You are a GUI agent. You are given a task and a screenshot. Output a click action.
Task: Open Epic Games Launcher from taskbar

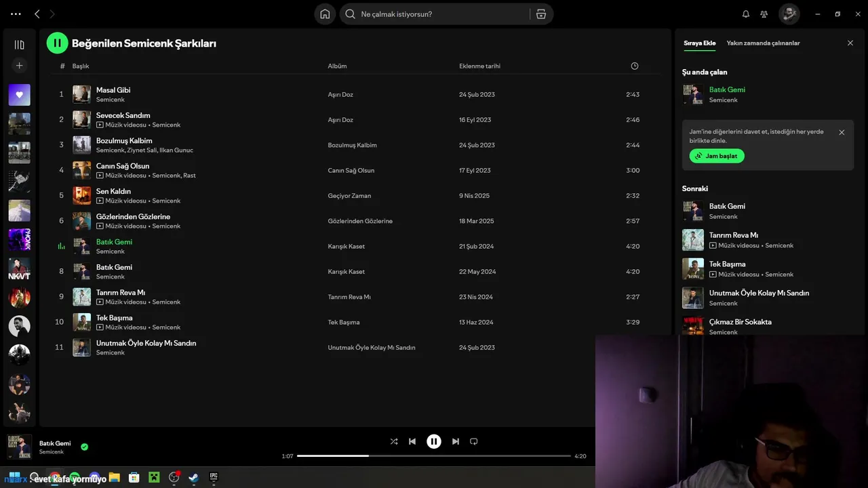pyautogui.click(x=214, y=477)
